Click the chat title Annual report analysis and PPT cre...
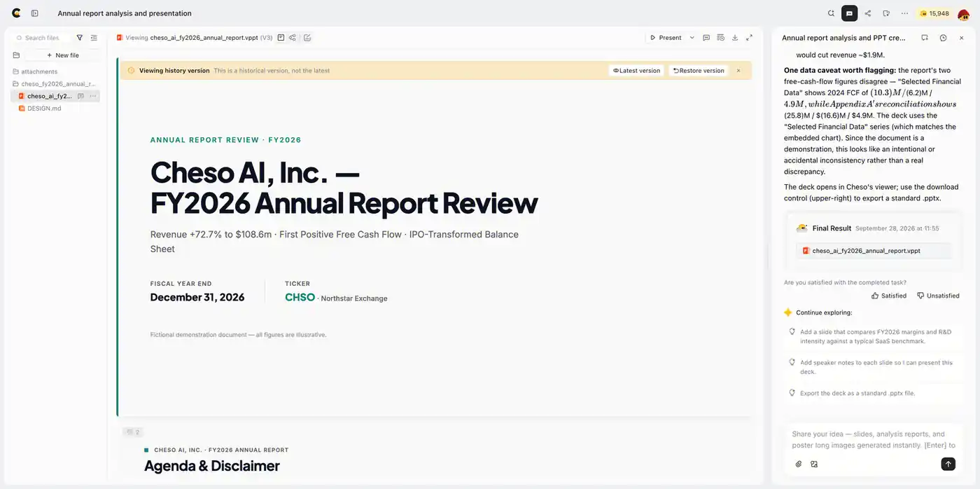The image size is (980, 489). 843,38
